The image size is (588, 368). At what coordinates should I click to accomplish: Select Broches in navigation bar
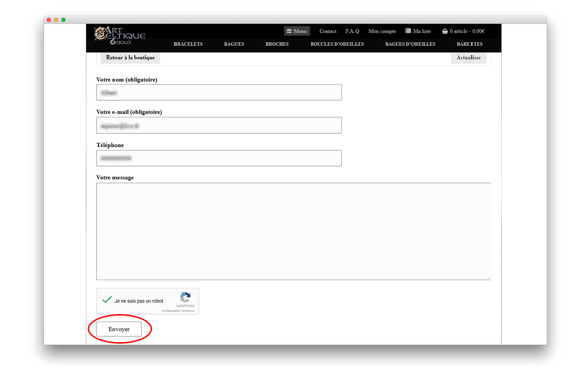(277, 44)
